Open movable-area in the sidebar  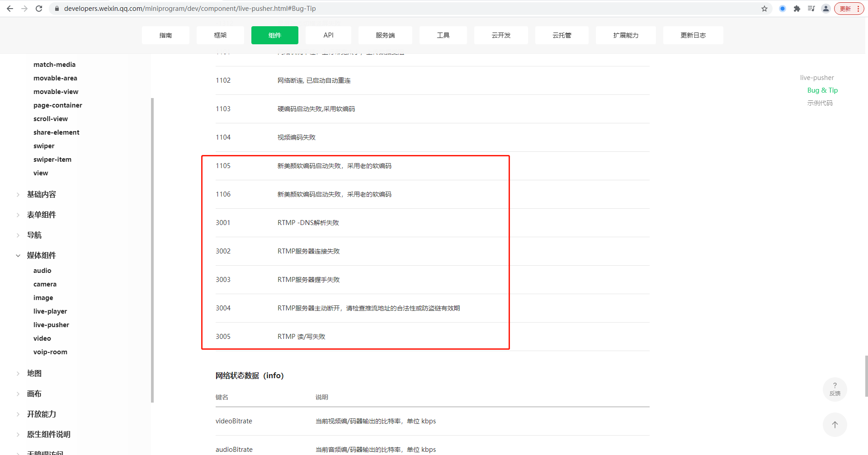[x=55, y=78]
